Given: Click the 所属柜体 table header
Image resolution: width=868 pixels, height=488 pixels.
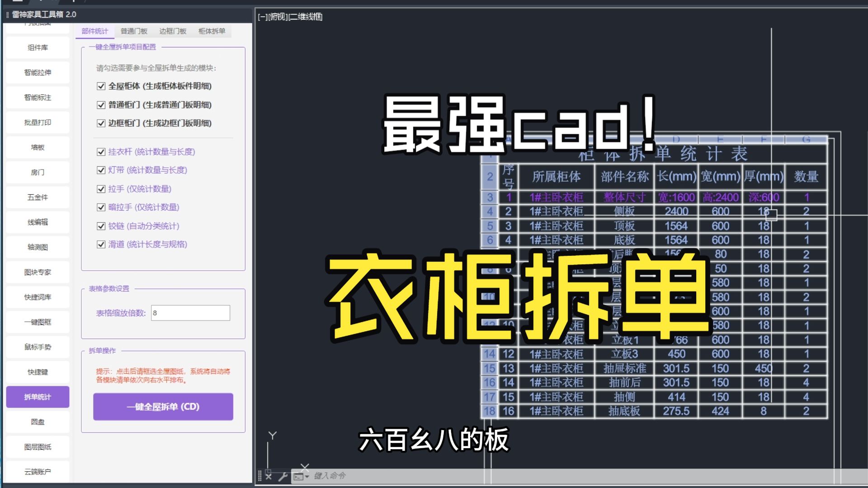Looking at the screenshot, I should 557,177.
